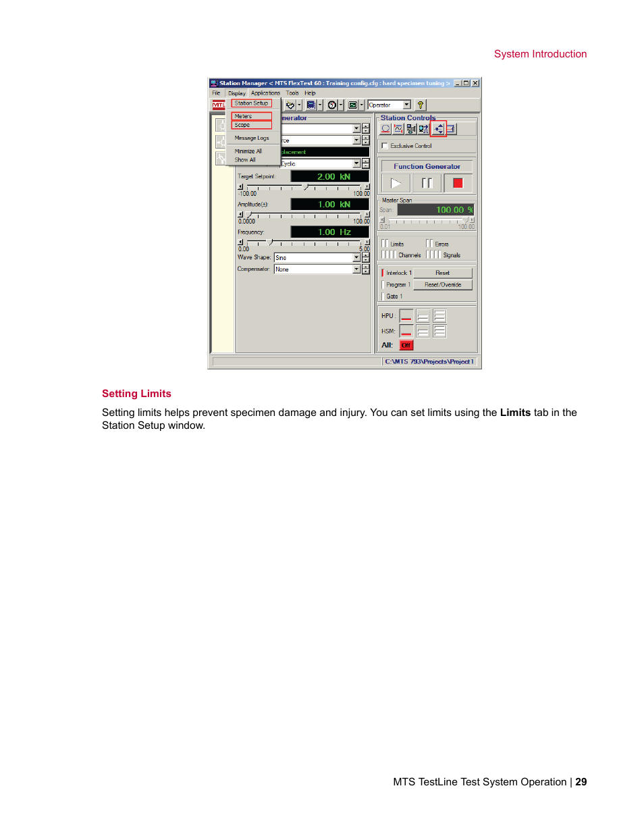The image size is (644, 834).
Task: Click first Station Controls icon with red underline
Action: click(x=385, y=128)
